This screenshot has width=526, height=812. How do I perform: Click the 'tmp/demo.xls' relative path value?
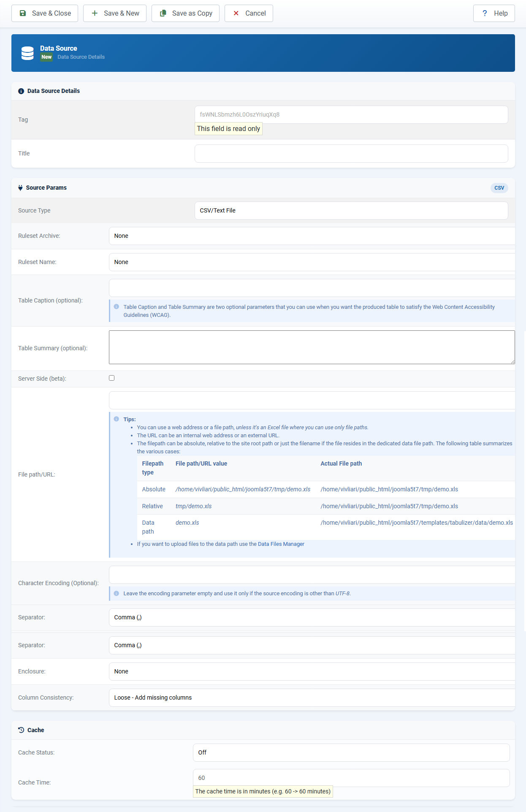[193, 506]
